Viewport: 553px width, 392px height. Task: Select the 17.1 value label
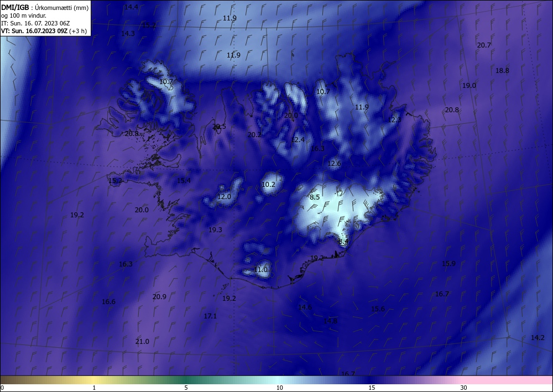[x=210, y=316]
